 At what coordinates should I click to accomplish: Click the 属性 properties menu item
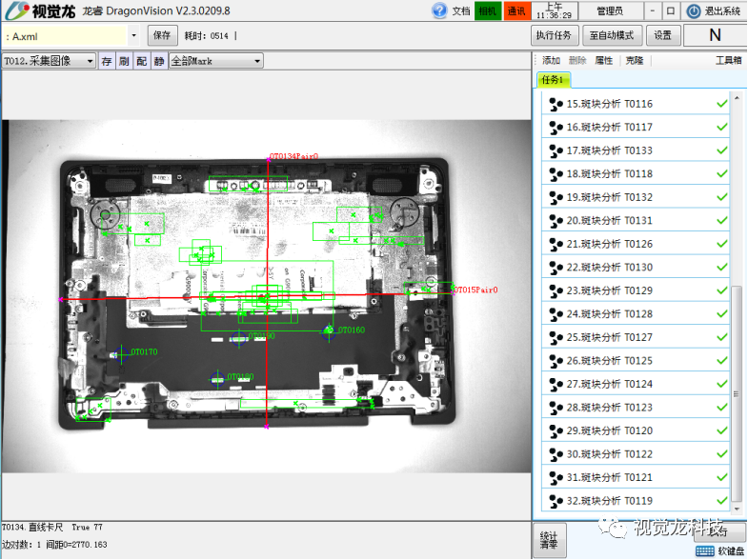pyautogui.click(x=604, y=60)
